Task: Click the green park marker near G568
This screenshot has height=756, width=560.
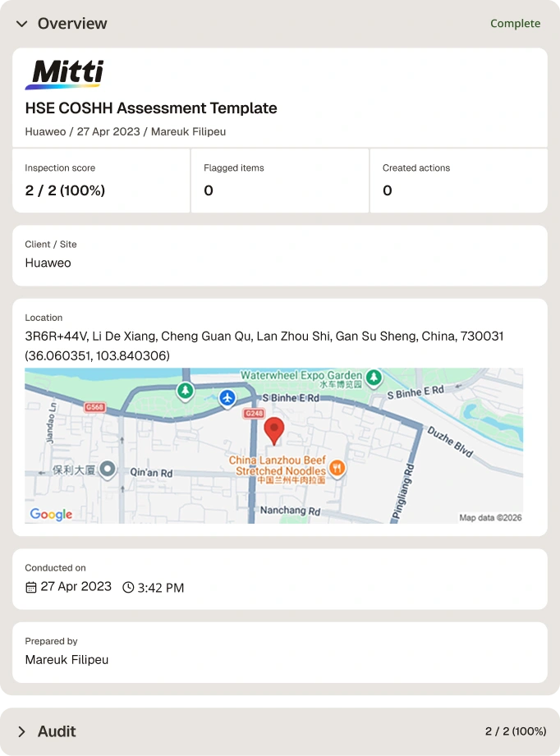Action: pos(186,391)
